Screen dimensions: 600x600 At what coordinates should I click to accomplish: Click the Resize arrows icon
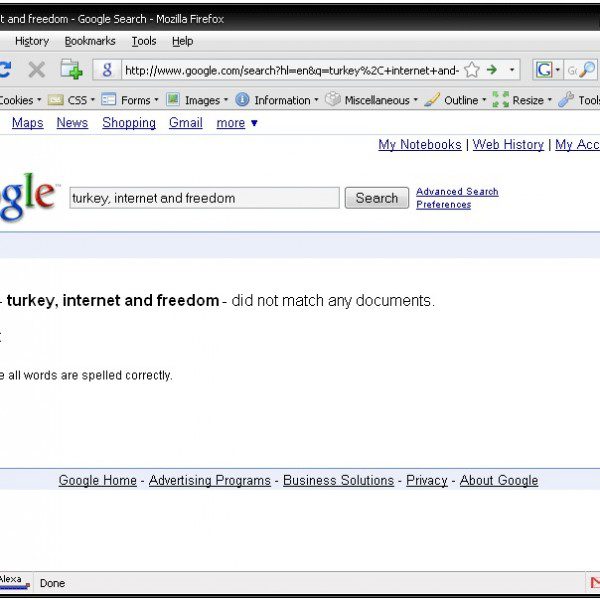501,99
